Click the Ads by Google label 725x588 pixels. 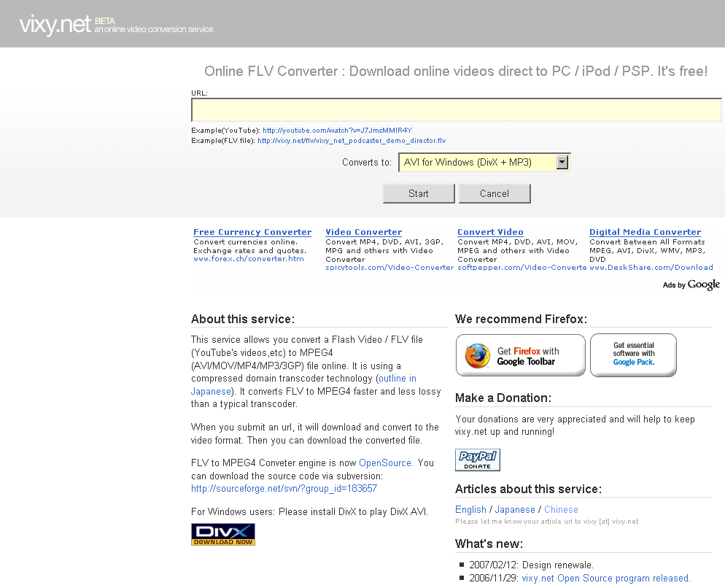(x=691, y=285)
